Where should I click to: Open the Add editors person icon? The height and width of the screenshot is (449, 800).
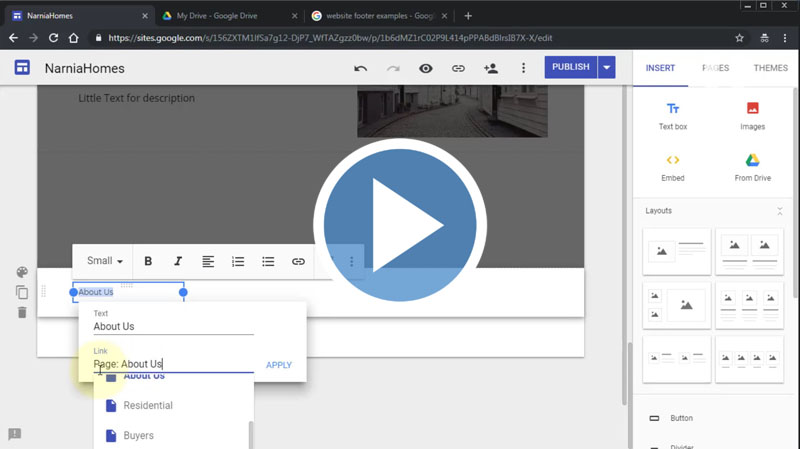(x=490, y=68)
